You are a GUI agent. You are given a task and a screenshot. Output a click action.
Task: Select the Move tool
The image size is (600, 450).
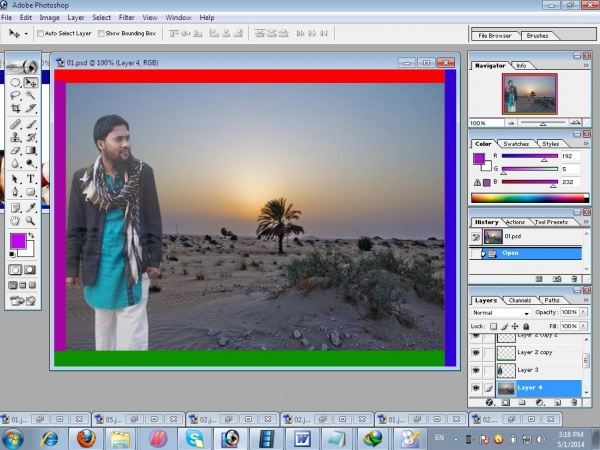[31, 83]
